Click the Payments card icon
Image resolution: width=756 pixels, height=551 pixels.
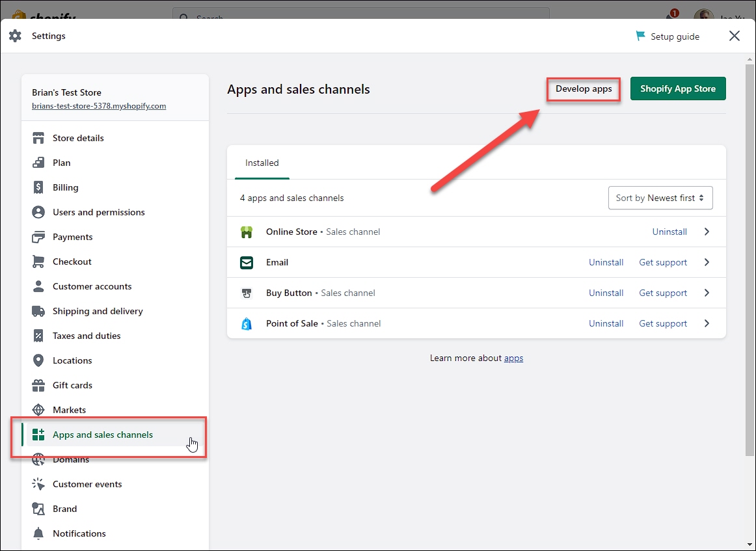pos(38,237)
